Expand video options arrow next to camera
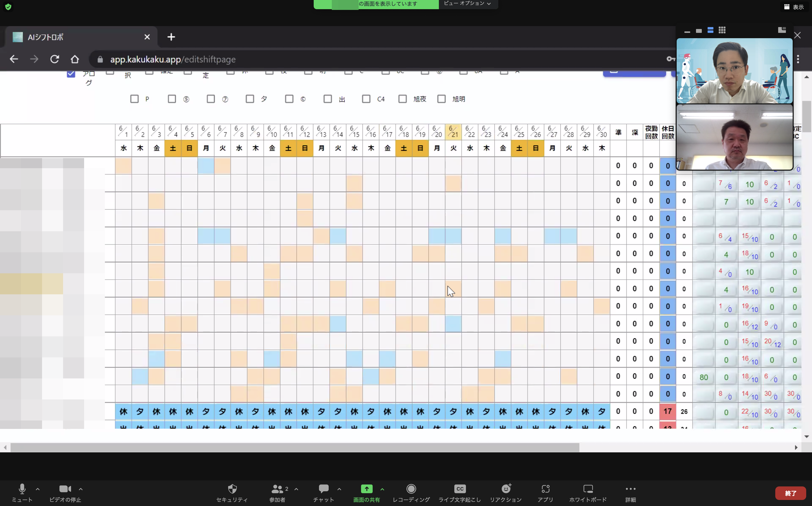This screenshot has height=506, width=812. (81, 489)
